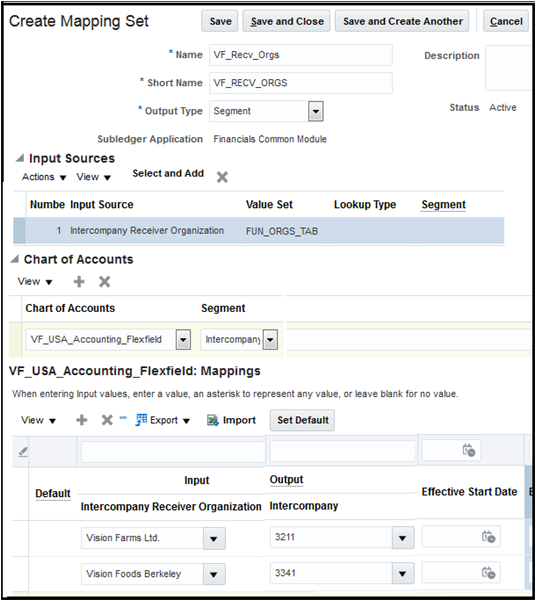The image size is (536, 601).
Task: Click the Set Default button
Action: tap(303, 420)
